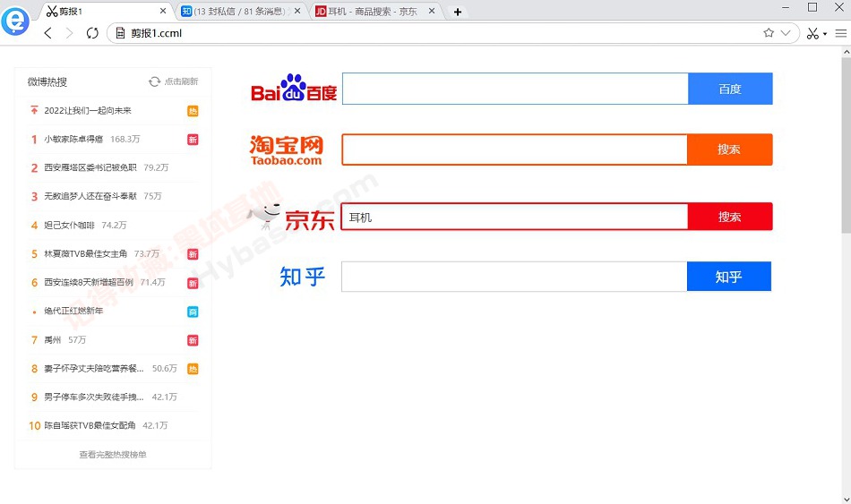851x504 pixels.
Task: Click the forward navigation arrow
Action: pyautogui.click(x=69, y=33)
